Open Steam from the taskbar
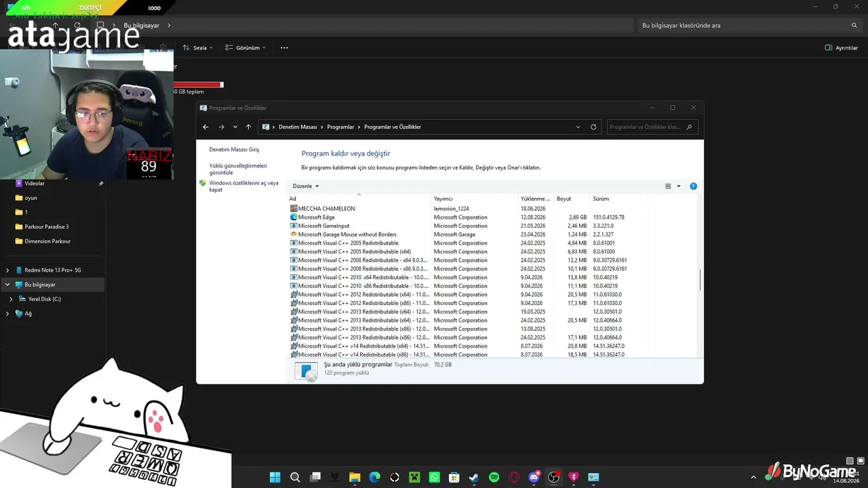This screenshot has height=488, width=868. [474, 477]
